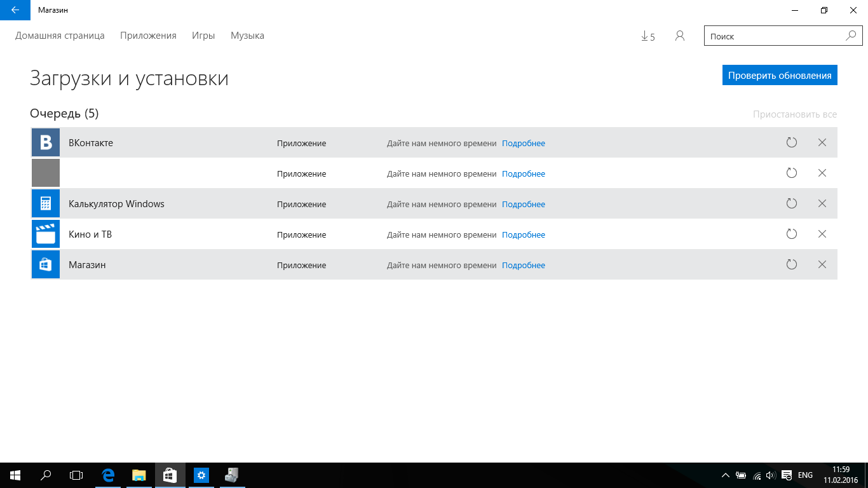
Task: Click the Магазин shopping bag icon
Action: pos(46,265)
